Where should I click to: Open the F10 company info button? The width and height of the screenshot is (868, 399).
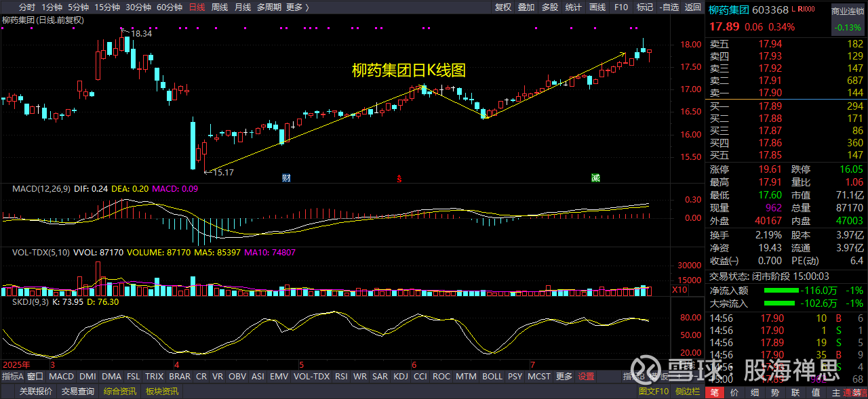coord(620,7)
